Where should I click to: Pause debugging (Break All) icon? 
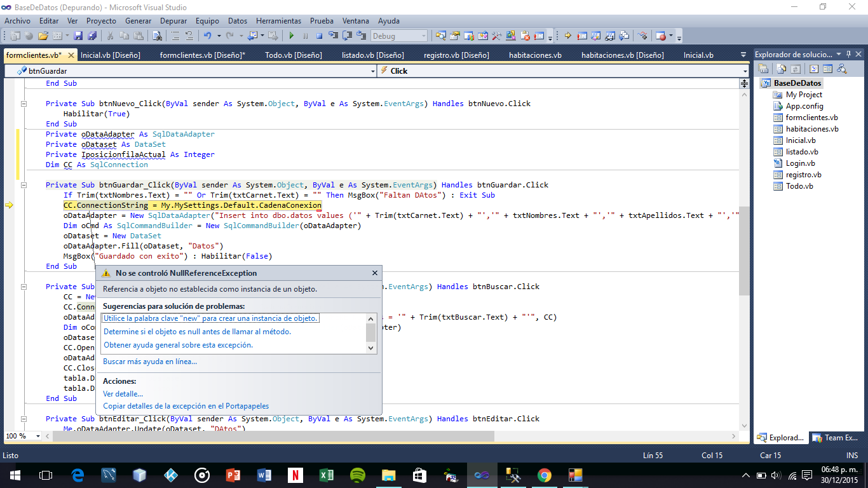coord(305,36)
